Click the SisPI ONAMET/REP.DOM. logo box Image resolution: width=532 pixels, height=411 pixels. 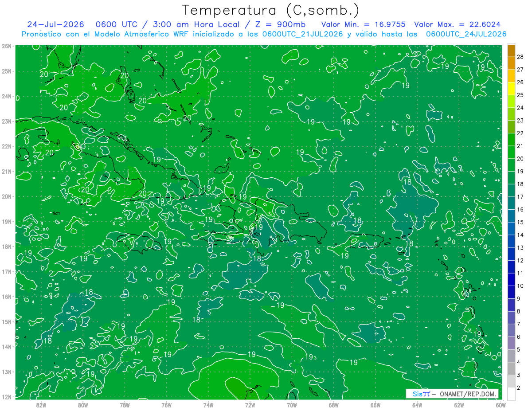[452, 394]
